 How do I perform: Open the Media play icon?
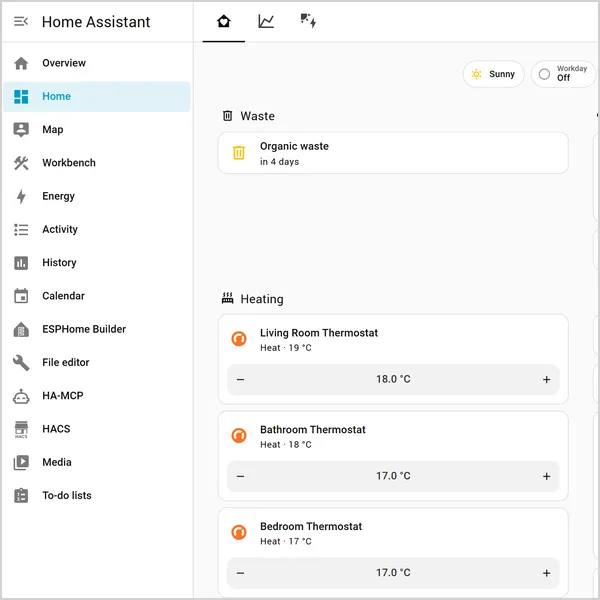(21, 462)
